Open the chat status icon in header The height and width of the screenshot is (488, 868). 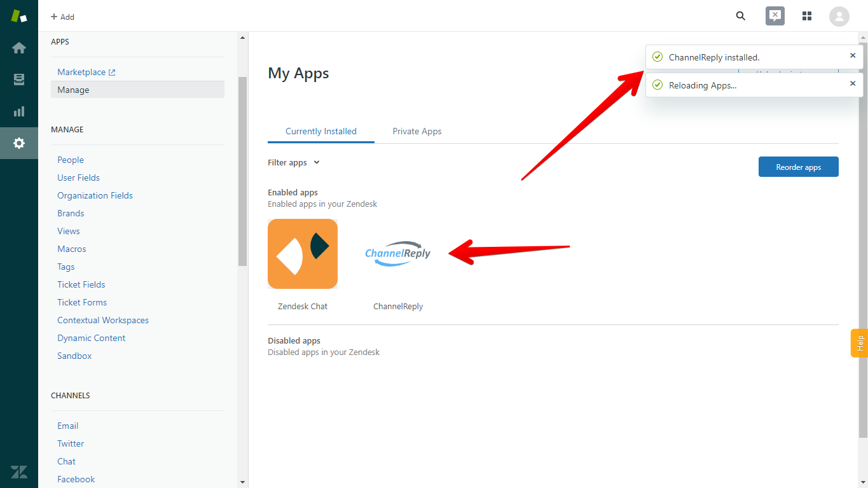coord(775,16)
